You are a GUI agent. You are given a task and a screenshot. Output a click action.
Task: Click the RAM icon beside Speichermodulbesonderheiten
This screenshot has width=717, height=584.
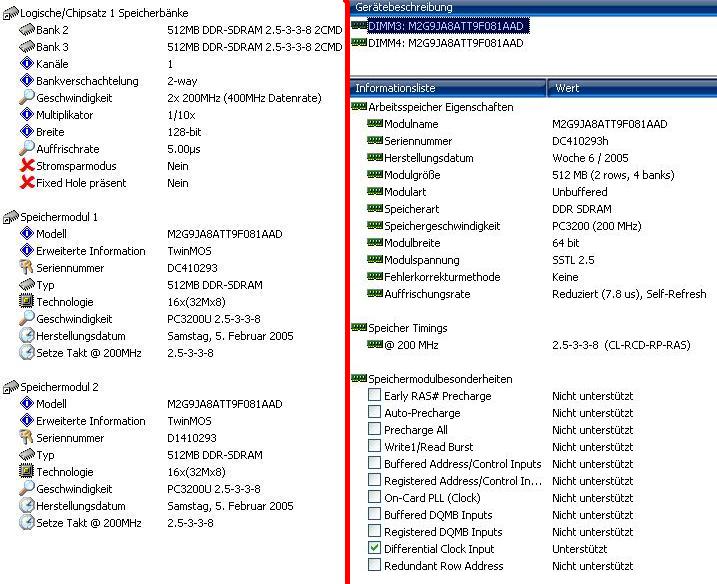click(x=359, y=378)
